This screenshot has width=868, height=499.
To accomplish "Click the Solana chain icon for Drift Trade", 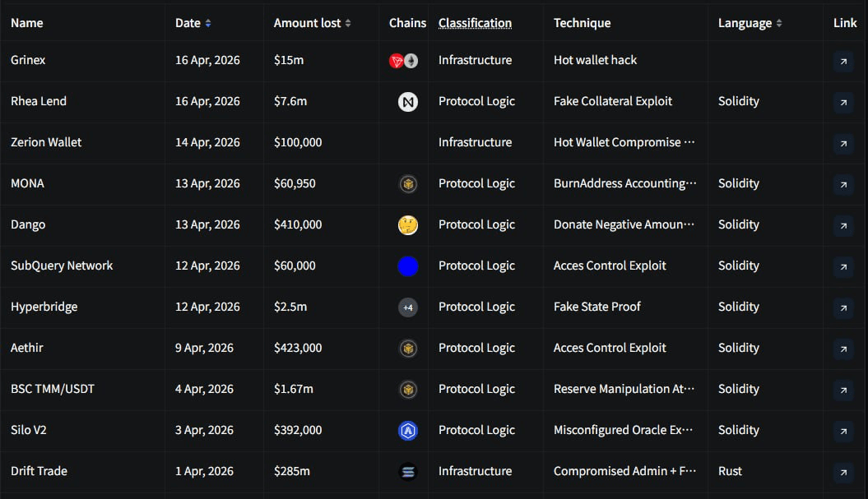I will pos(407,472).
